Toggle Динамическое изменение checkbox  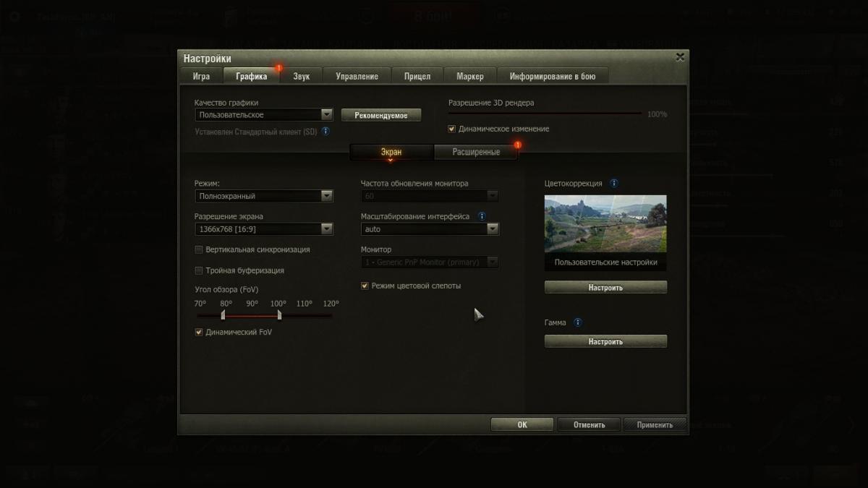coord(452,129)
